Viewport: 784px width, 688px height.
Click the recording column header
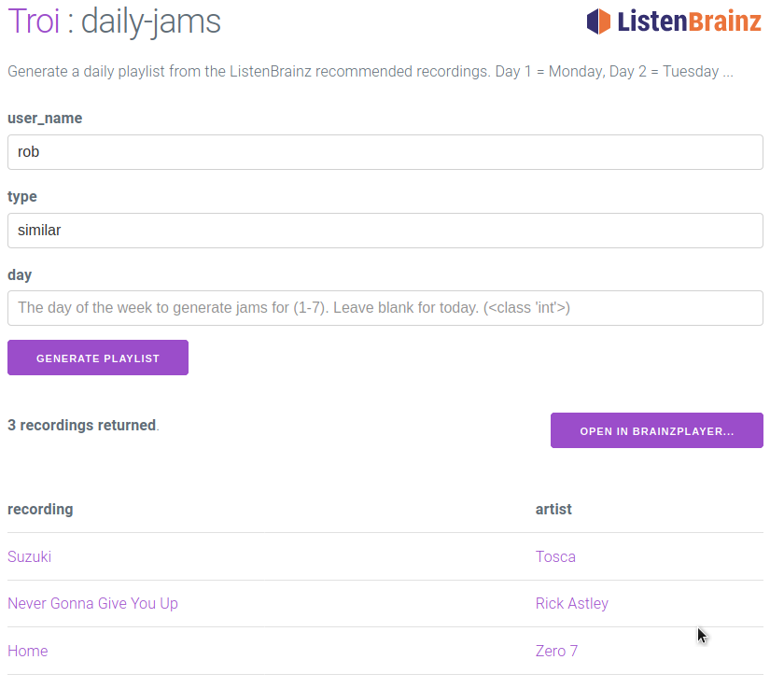(40, 509)
